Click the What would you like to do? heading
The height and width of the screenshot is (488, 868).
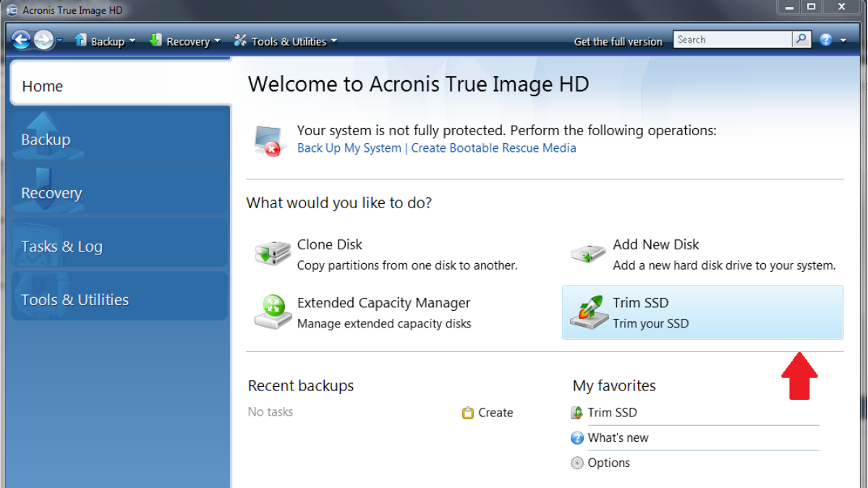pyautogui.click(x=339, y=203)
